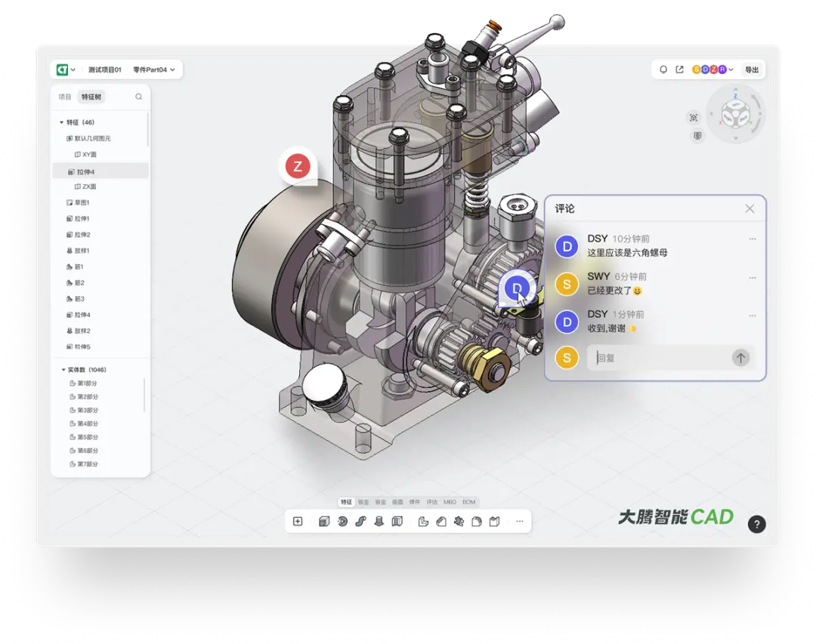Select the XY面 plane
This screenshot has height=644, width=816.
pyautogui.click(x=86, y=155)
